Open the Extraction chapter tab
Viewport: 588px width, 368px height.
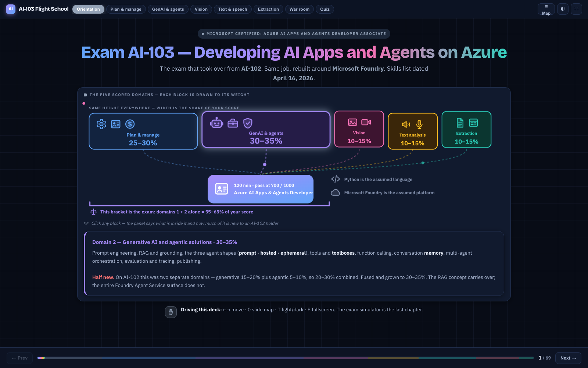pos(268,9)
